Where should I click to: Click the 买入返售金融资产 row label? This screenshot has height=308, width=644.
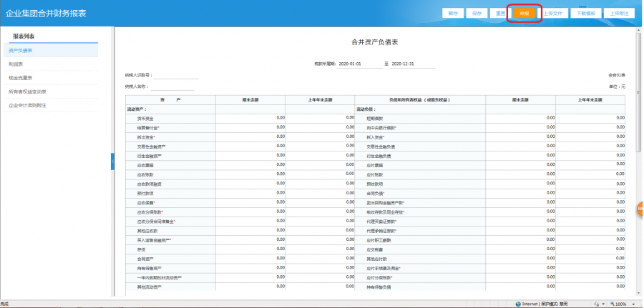[x=154, y=240]
